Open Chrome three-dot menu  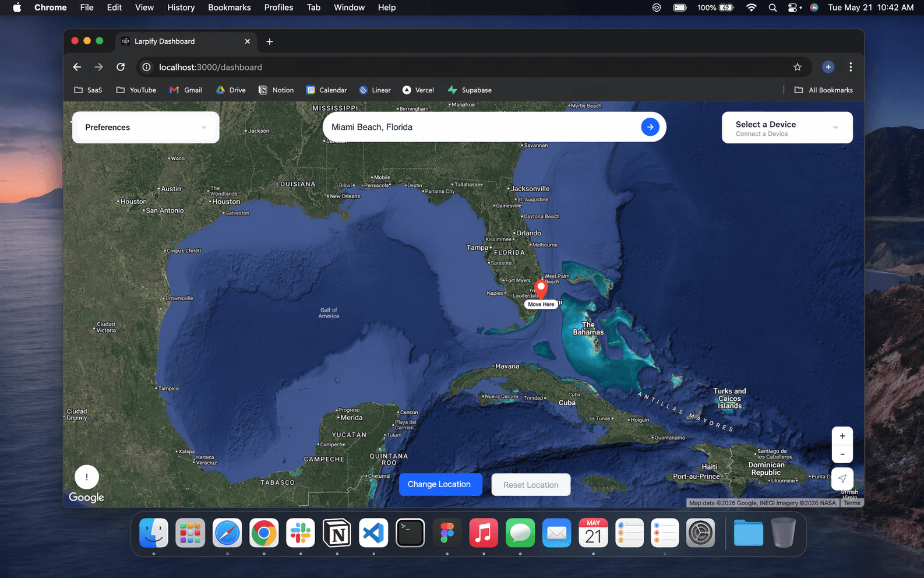[851, 67]
